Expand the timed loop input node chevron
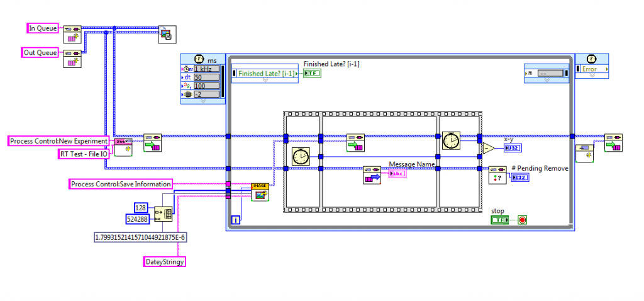Viewport: 644px width, 301px height. (x=203, y=100)
